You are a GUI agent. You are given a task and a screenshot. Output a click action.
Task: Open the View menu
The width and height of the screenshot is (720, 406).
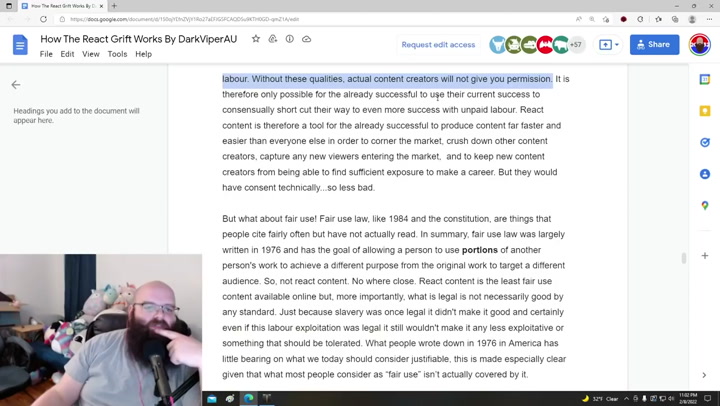coord(91,54)
